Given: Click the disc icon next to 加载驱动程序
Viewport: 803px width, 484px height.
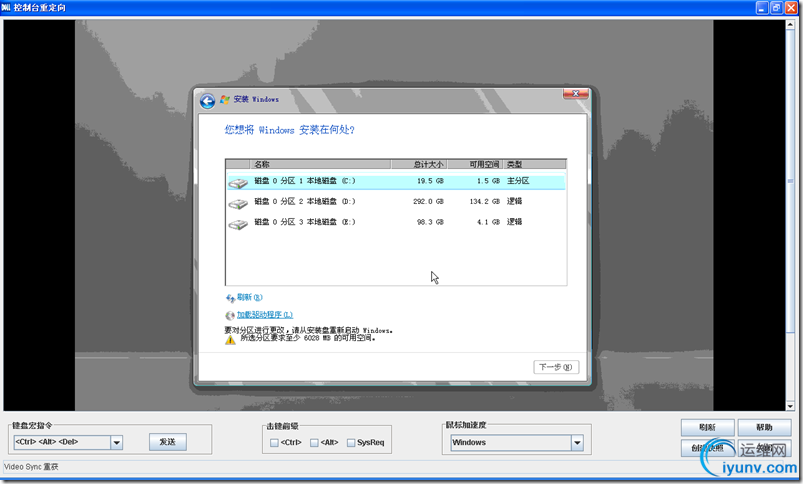Looking at the screenshot, I should [230, 315].
